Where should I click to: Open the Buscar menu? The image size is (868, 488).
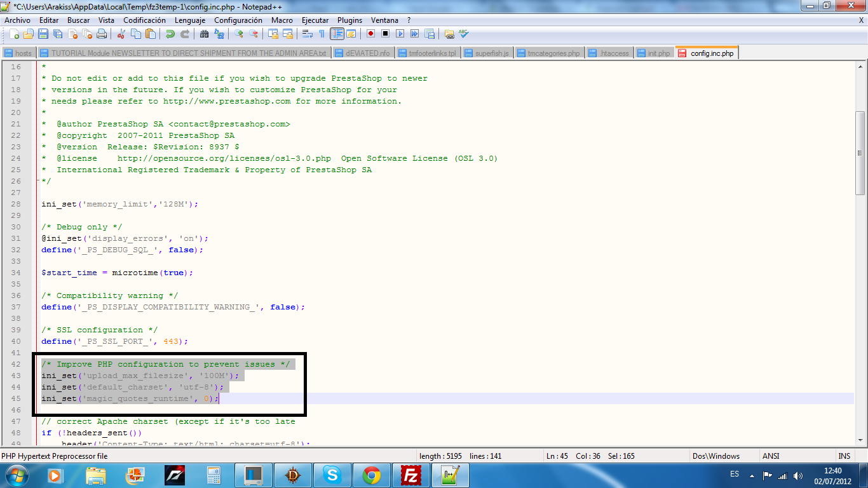(79, 20)
